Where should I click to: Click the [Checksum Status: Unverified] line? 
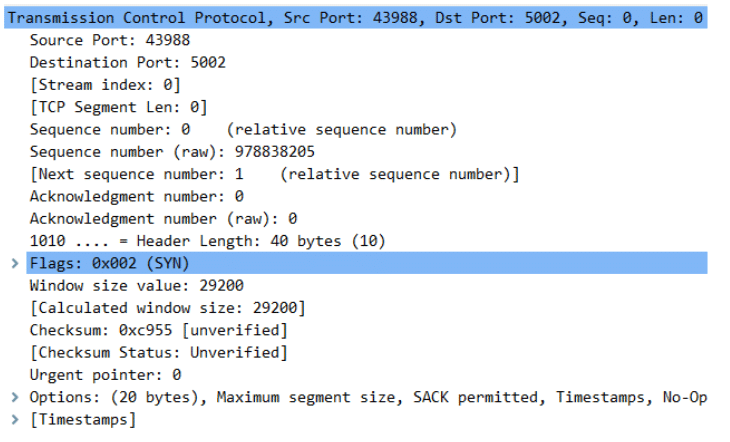pos(158,353)
